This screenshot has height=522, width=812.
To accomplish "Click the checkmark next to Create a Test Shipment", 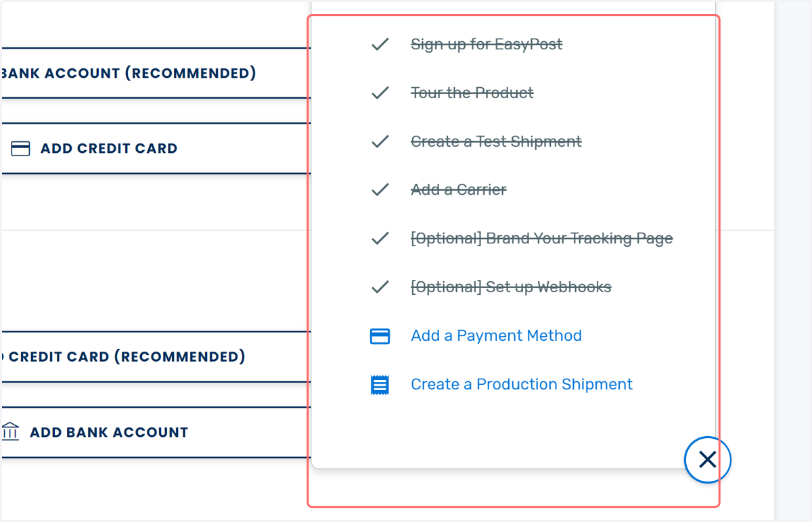I will pyautogui.click(x=380, y=142).
